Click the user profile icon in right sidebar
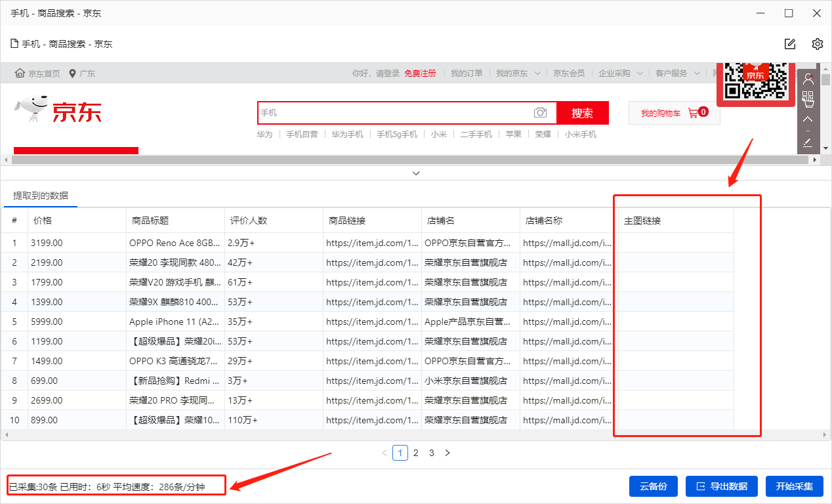The width and height of the screenshot is (832, 504). pyautogui.click(x=808, y=79)
